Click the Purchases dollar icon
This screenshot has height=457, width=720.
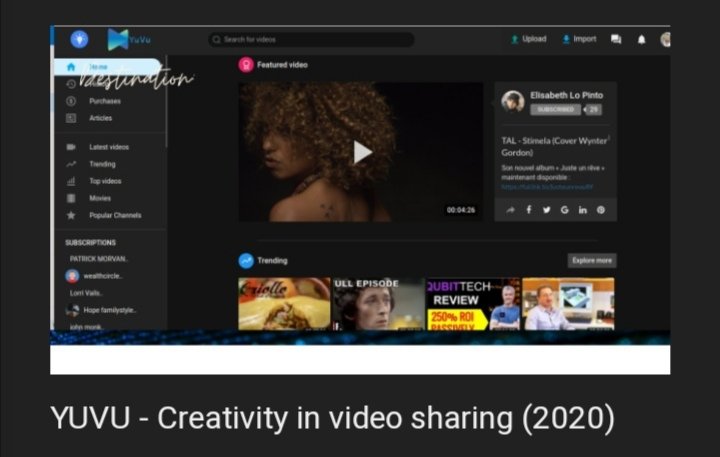click(x=71, y=101)
